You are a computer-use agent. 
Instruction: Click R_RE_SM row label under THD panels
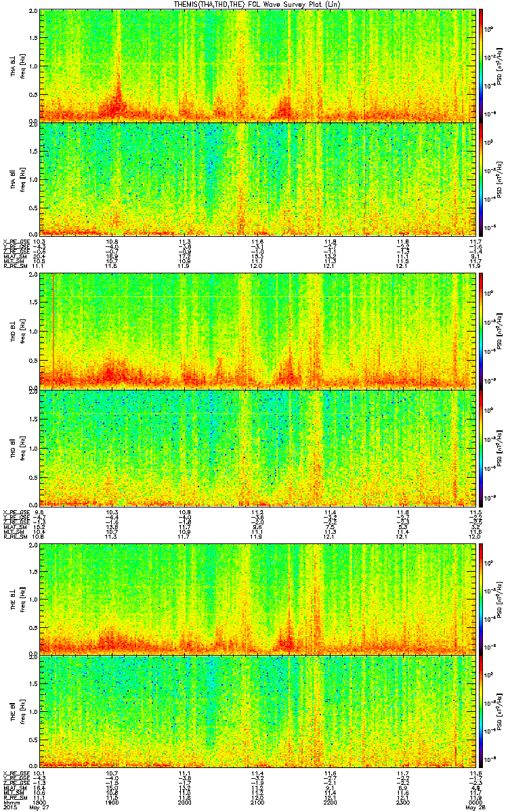click(x=15, y=536)
